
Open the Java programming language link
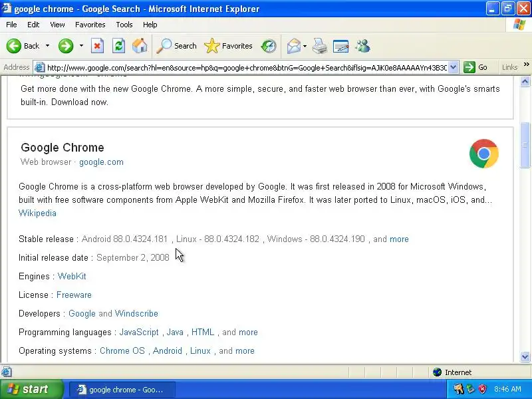[175, 332]
